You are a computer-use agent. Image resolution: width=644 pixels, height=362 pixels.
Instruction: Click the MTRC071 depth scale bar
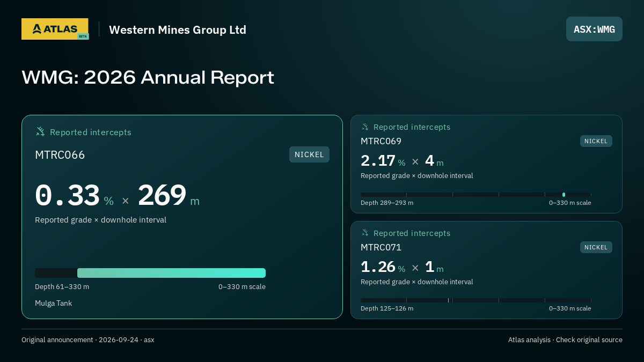pos(475,300)
